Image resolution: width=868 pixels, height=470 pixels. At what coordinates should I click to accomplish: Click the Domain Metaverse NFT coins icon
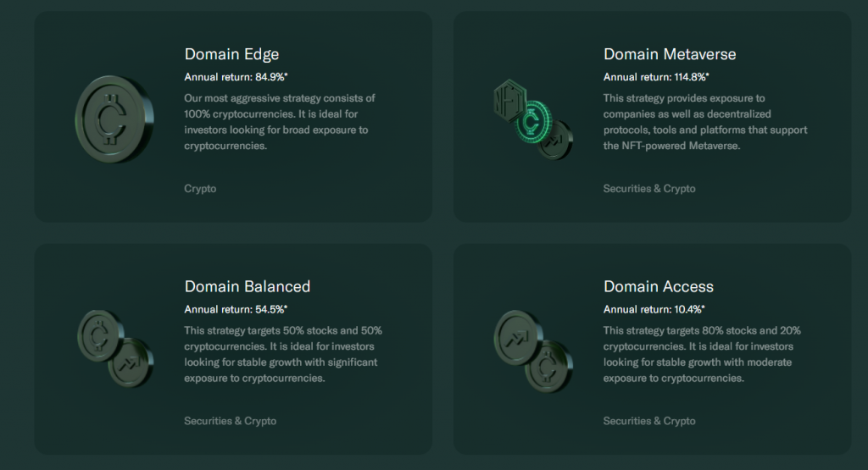pos(532,119)
